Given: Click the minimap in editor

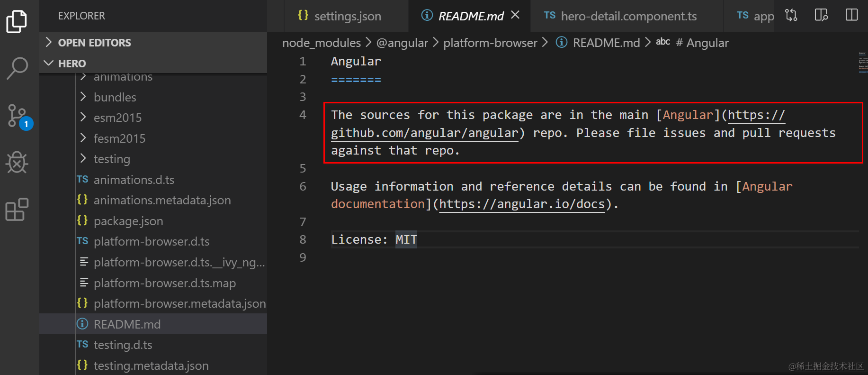Looking at the screenshot, I should pos(863,62).
